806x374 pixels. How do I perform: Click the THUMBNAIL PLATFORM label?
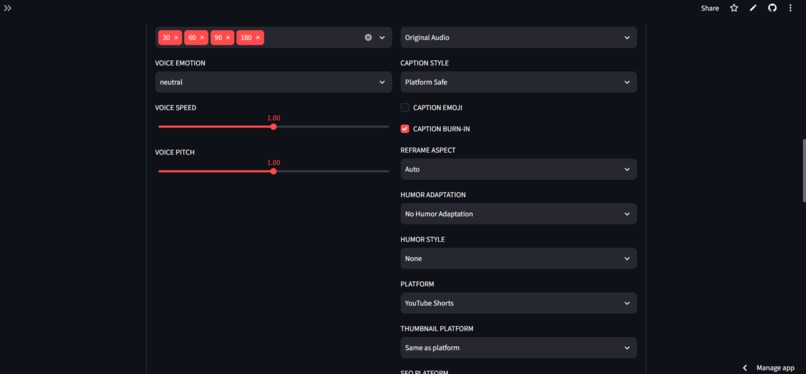437,329
